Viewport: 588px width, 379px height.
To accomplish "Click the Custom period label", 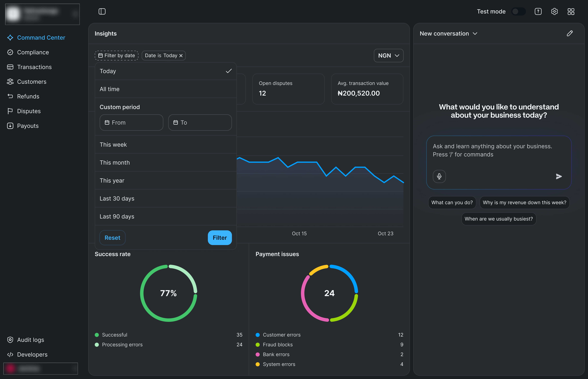I will pyautogui.click(x=120, y=107).
